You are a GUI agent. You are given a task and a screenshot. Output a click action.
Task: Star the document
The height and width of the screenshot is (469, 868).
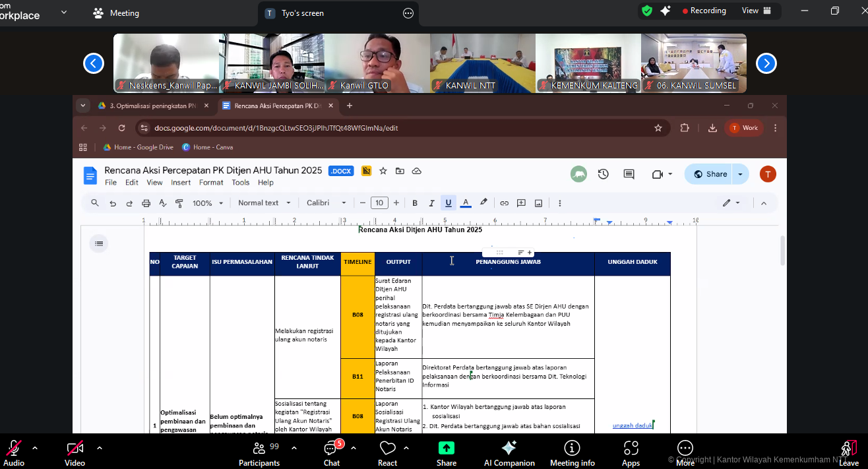[x=383, y=171]
